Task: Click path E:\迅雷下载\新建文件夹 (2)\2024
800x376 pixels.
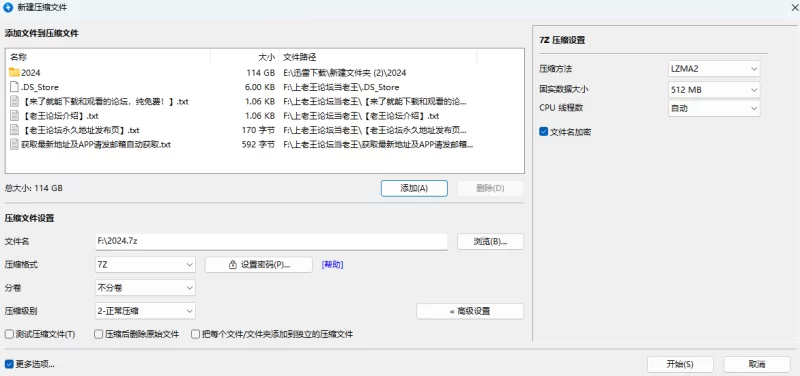Action: coord(345,73)
